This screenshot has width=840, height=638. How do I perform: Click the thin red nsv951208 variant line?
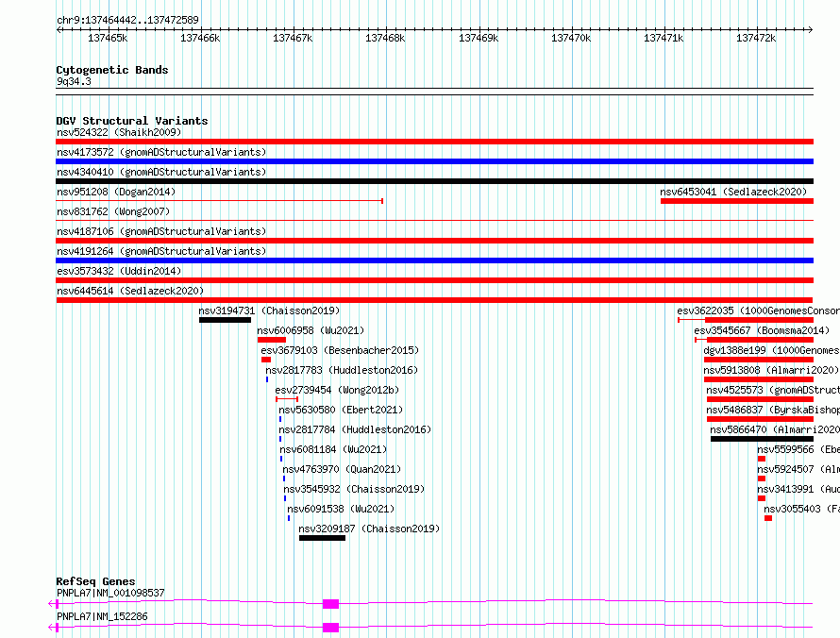coord(219,201)
